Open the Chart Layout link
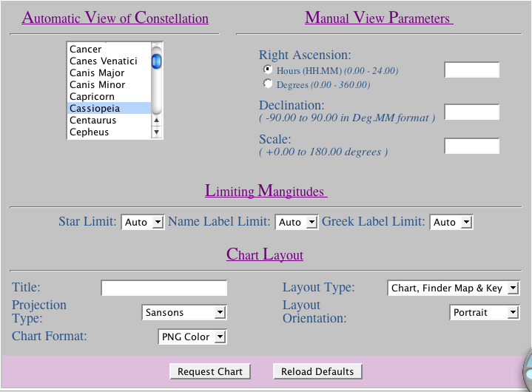Viewport: 532px width, 392px height. (x=265, y=254)
